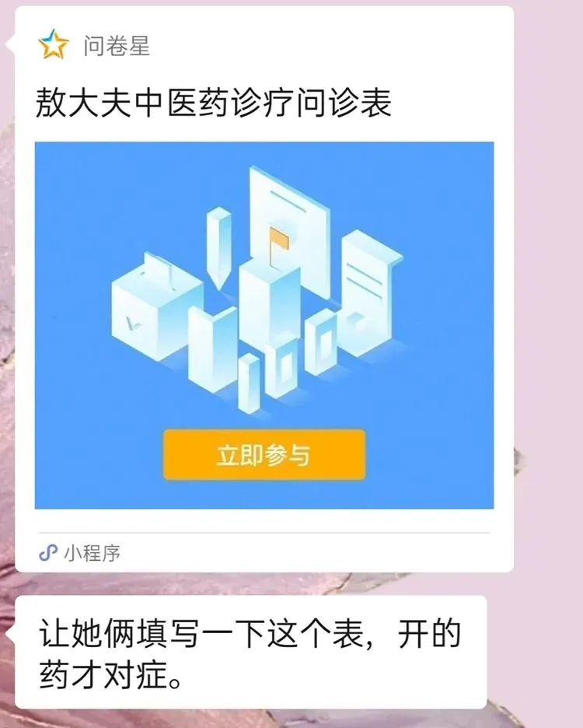Click the curled receipt document illustration

point(369,292)
